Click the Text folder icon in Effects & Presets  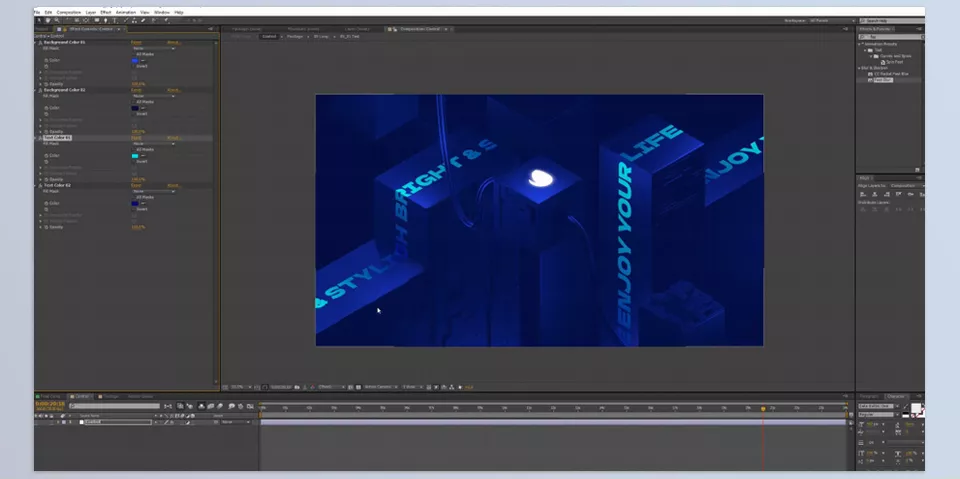click(871, 50)
